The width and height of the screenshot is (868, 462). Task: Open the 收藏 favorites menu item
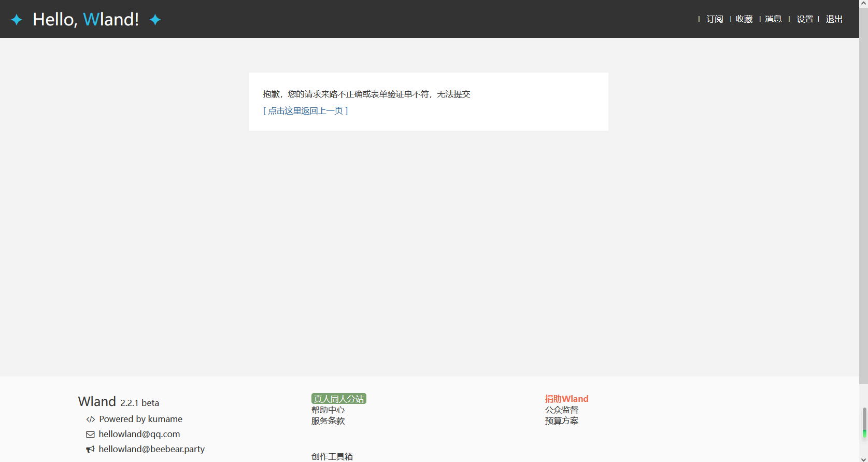pyautogui.click(x=744, y=19)
